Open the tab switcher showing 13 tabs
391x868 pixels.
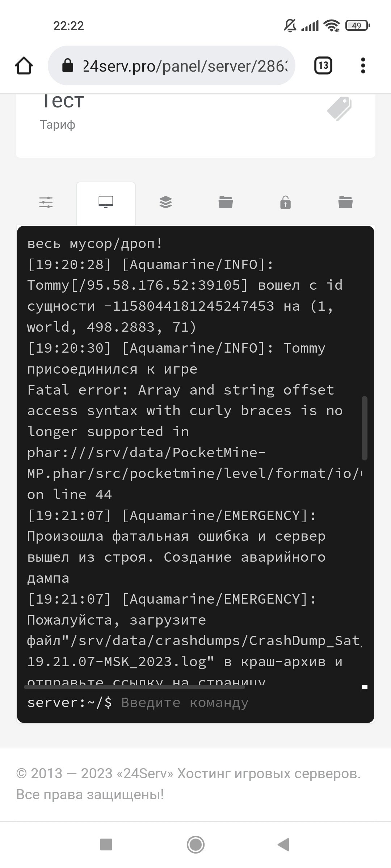point(323,65)
